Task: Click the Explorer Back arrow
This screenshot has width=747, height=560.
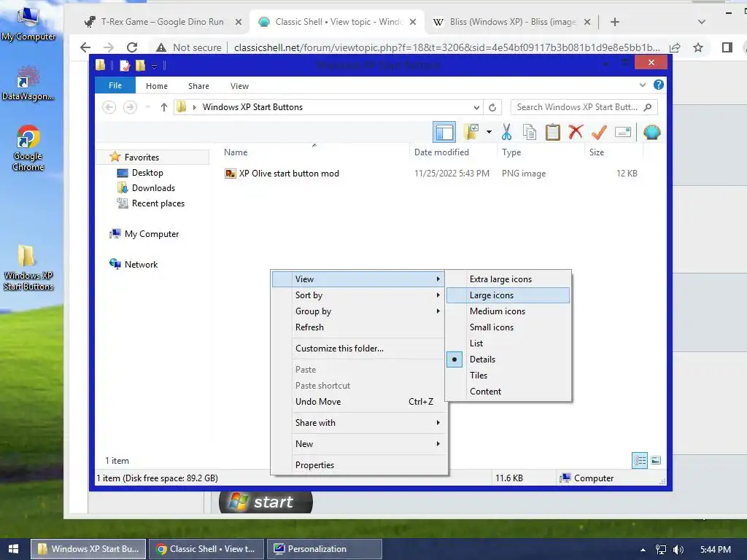Action: click(109, 107)
